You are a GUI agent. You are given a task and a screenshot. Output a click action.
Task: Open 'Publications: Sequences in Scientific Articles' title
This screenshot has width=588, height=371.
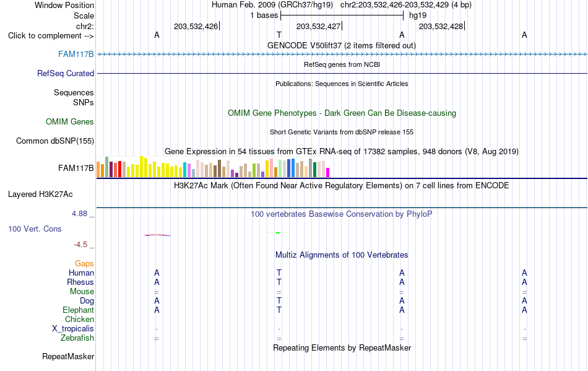(342, 84)
